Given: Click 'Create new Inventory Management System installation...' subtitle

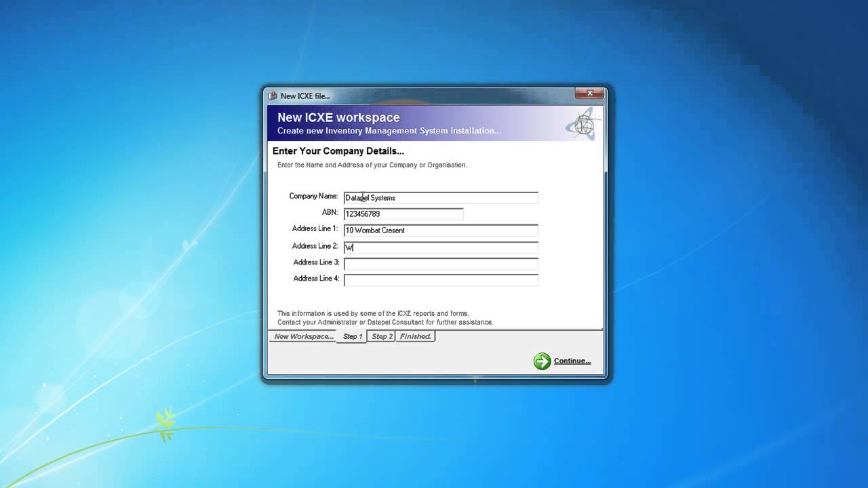Looking at the screenshot, I should 389,131.
